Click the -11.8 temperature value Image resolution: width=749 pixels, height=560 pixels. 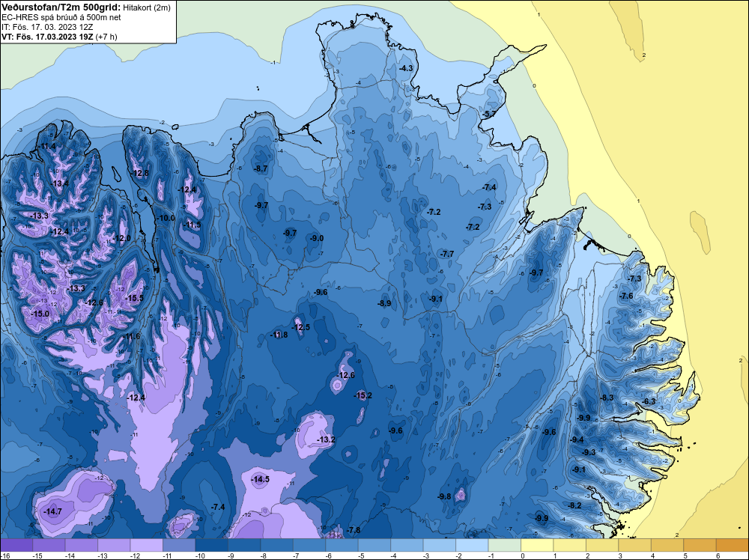(x=279, y=335)
